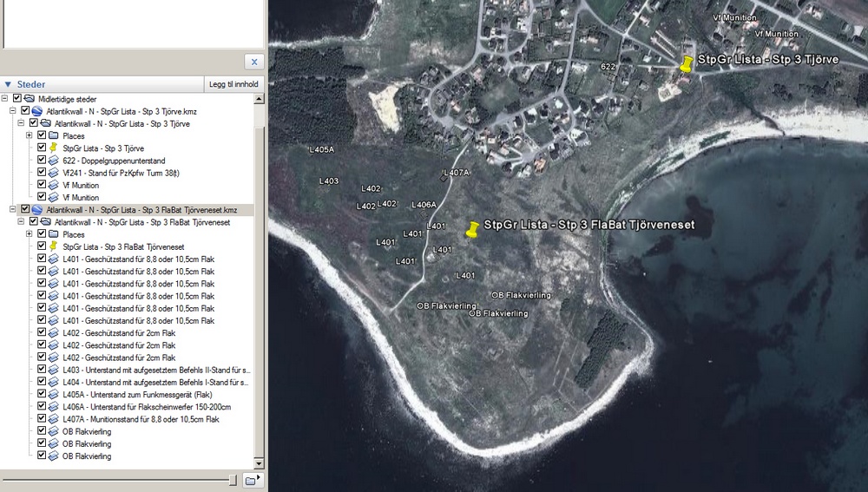Screen dimensions: 868x492
Task: Click the FlaBat Tjörveneset yellow pushpin on map
Action: coord(472,230)
